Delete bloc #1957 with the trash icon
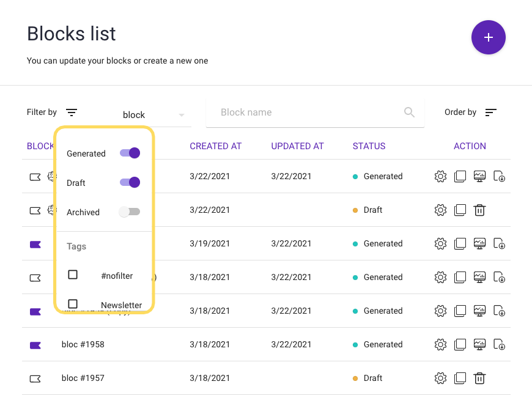 click(x=480, y=378)
